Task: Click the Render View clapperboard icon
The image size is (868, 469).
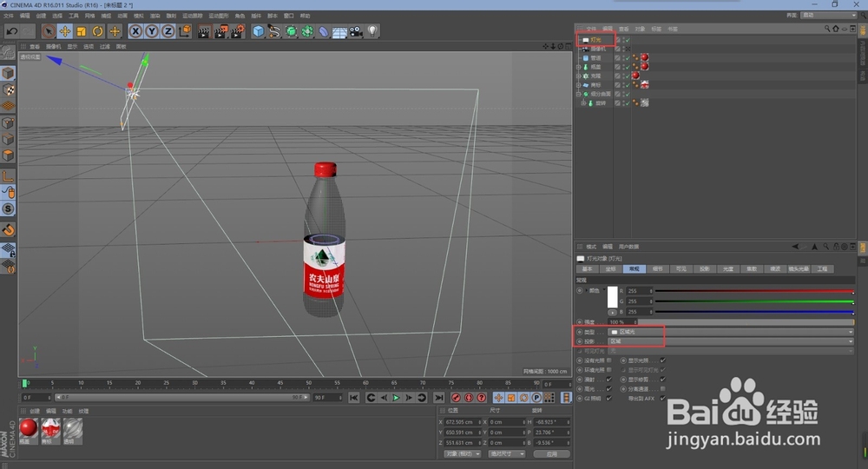Action: [x=204, y=31]
